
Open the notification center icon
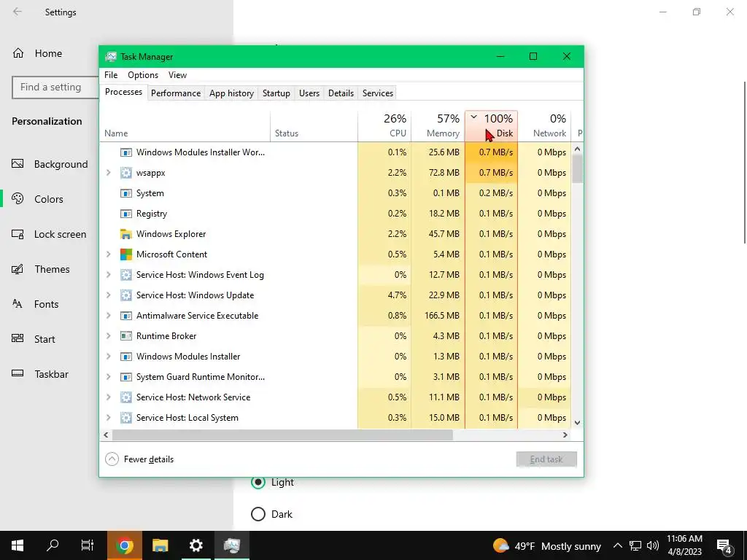coord(724,546)
